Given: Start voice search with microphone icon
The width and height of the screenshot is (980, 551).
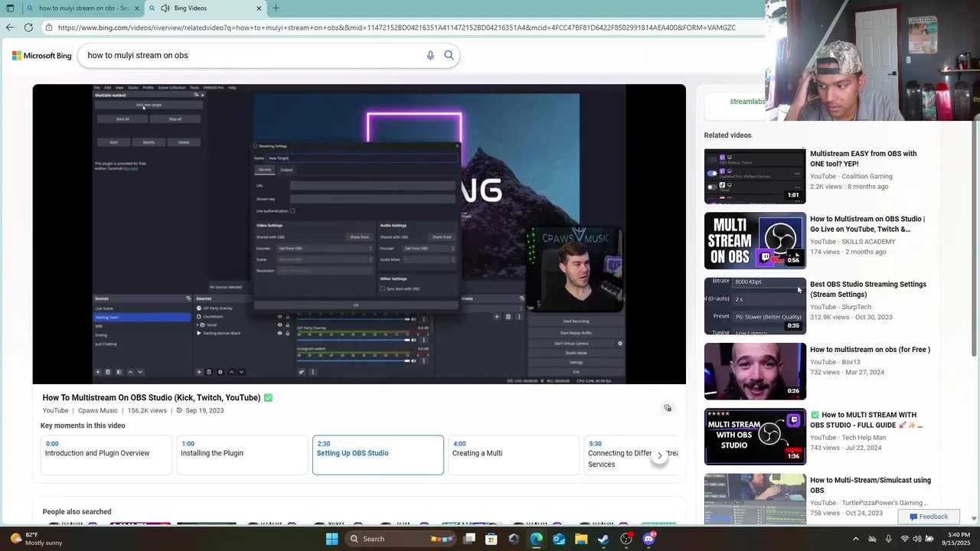Looking at the screenshot, I should [430, 55].
